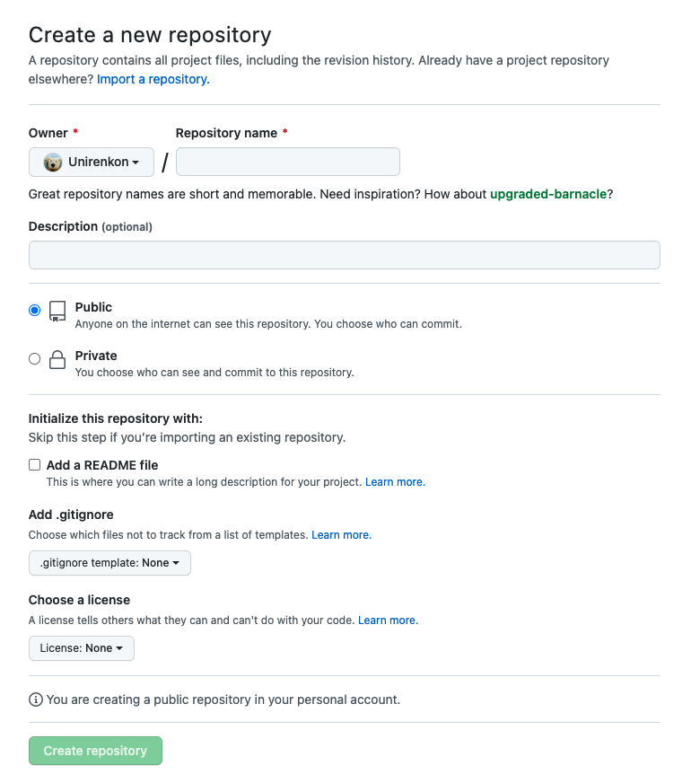The height and width of the screenshot is (783, 700).
Task: Focus the Description text field
Action: [345, 255]
